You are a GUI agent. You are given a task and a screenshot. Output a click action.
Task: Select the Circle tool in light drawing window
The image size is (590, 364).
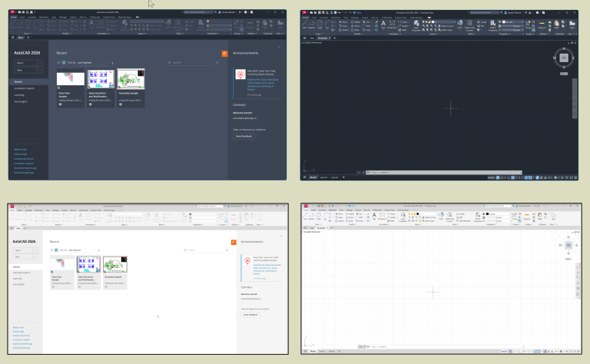click(319, 216)
